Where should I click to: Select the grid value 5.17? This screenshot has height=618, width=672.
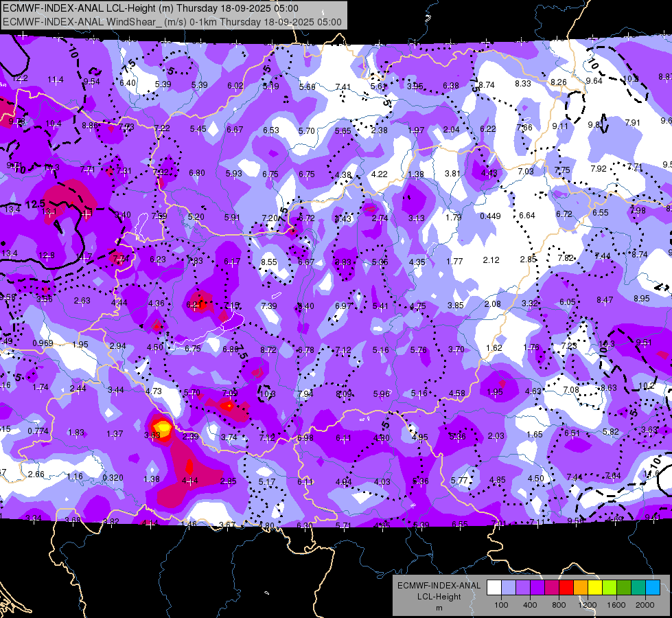[x=267, y=481]
